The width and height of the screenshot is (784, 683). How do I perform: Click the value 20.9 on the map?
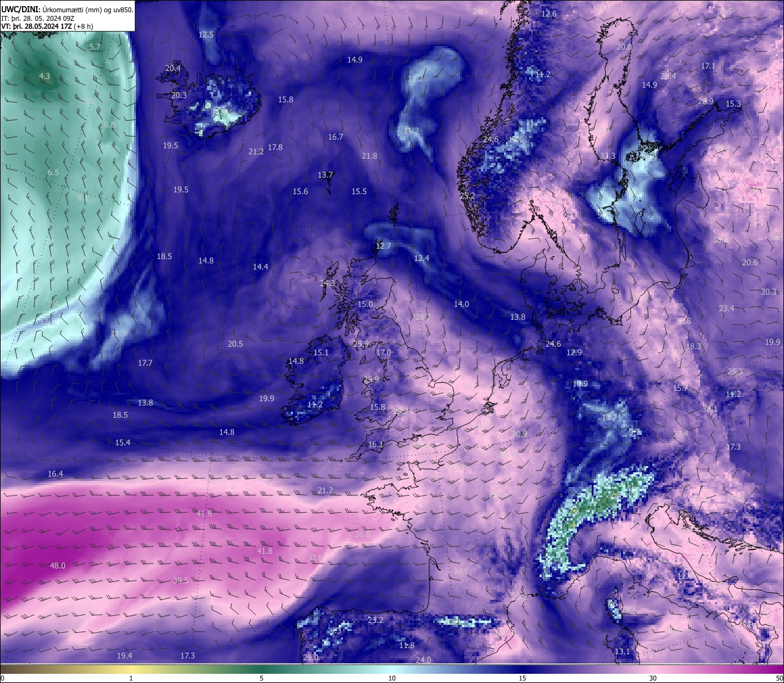[519, 434]
